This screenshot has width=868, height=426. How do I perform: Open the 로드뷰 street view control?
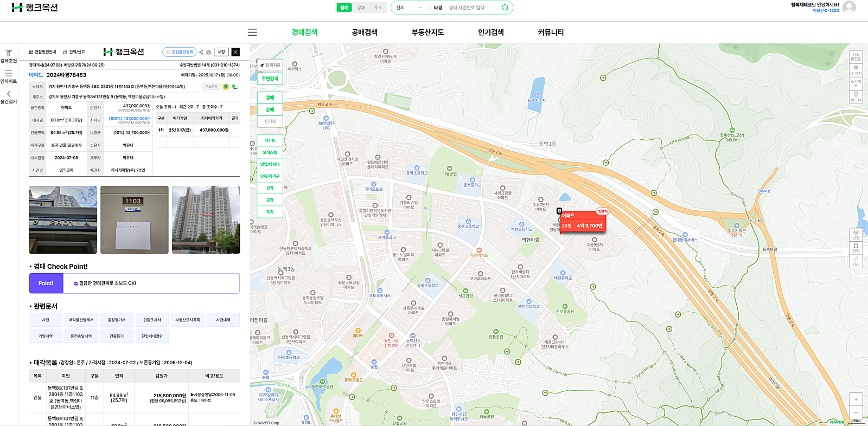coord(856,96)
